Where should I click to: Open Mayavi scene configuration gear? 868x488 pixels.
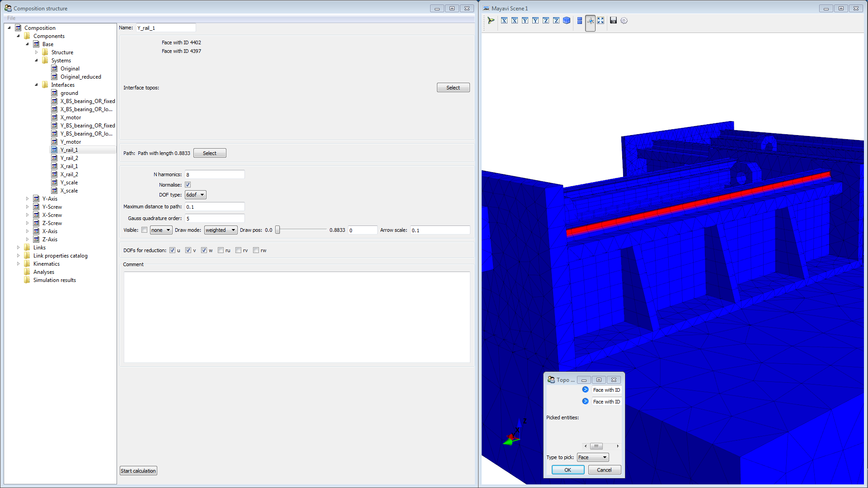point(624,20)
